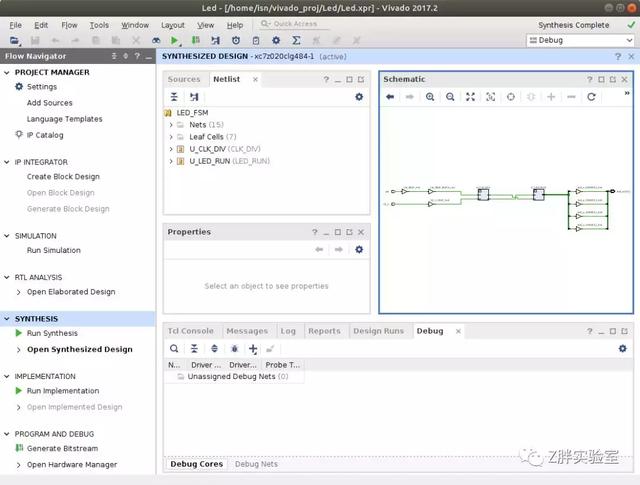Click the green Run flow play icon
Screen dimensions: 640x485
point(174,40)
